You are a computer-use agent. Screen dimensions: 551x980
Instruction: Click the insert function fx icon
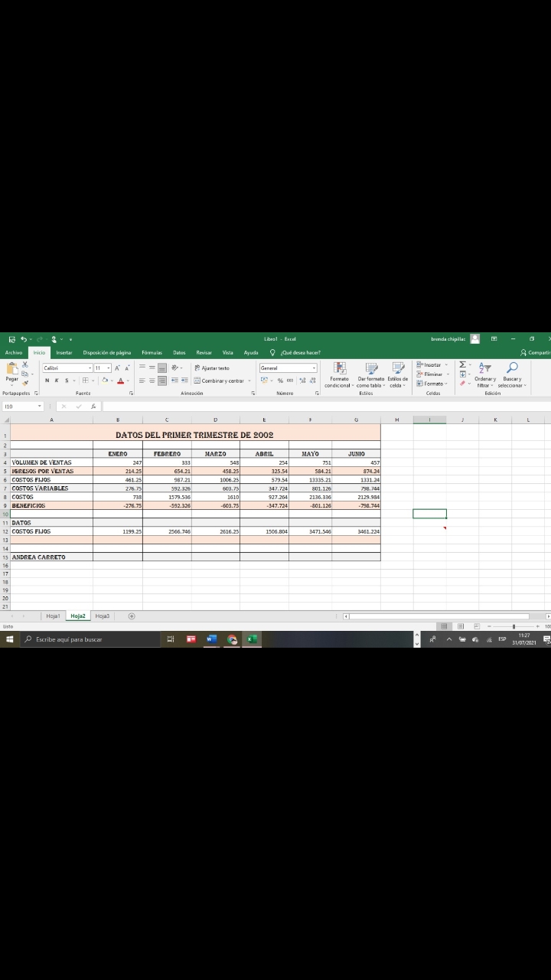tap(93, 407)
